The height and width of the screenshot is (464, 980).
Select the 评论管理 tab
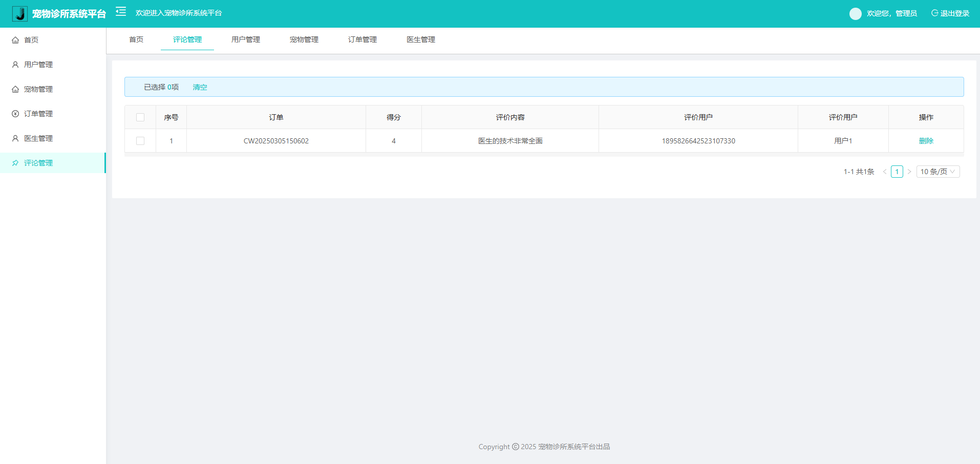click(x=187, y=39)
